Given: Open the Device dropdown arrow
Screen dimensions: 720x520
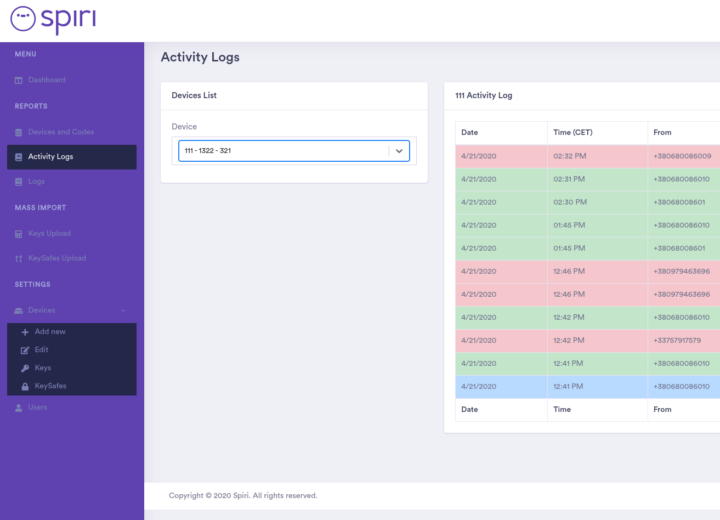Looking at the screenshot, I should tap(399, 151).
